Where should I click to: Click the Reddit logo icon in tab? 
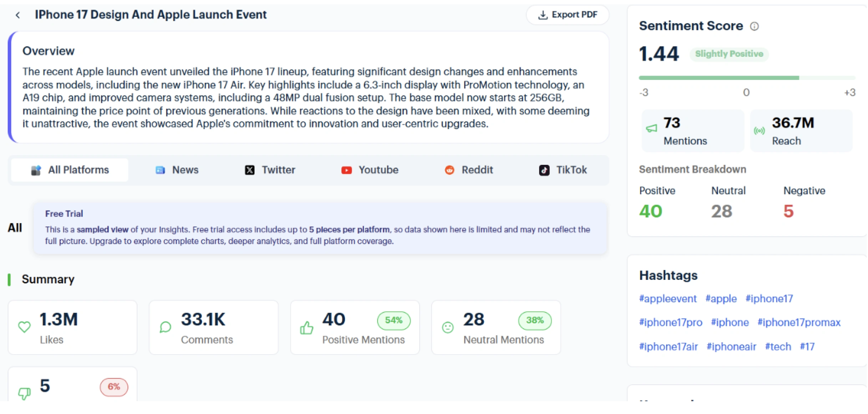450,170
